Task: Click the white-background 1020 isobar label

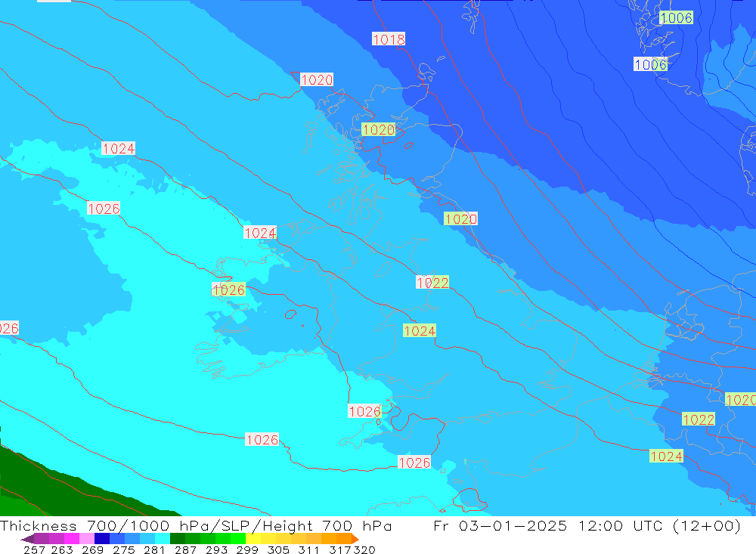Action: pyautogui.click(x=316, y=79)
